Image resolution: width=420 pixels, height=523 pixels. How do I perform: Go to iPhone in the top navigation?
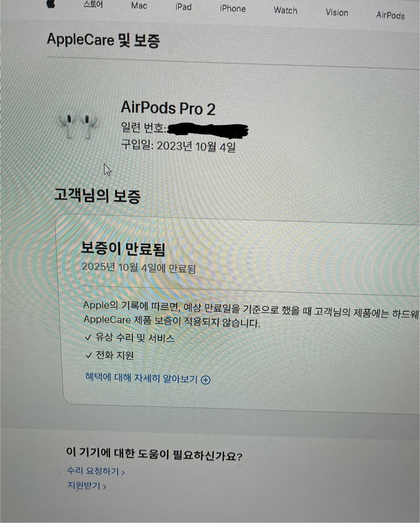click(x=233, y=9)
